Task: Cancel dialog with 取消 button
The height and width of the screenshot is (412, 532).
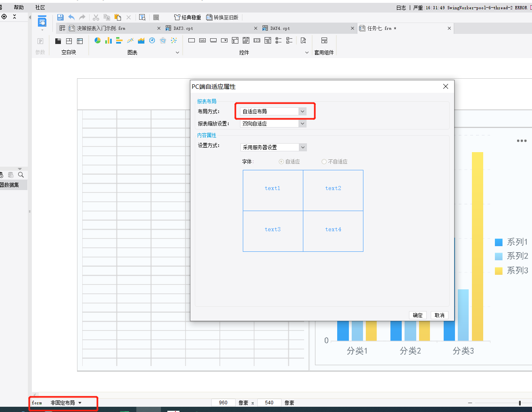Action: coord(440,315)
